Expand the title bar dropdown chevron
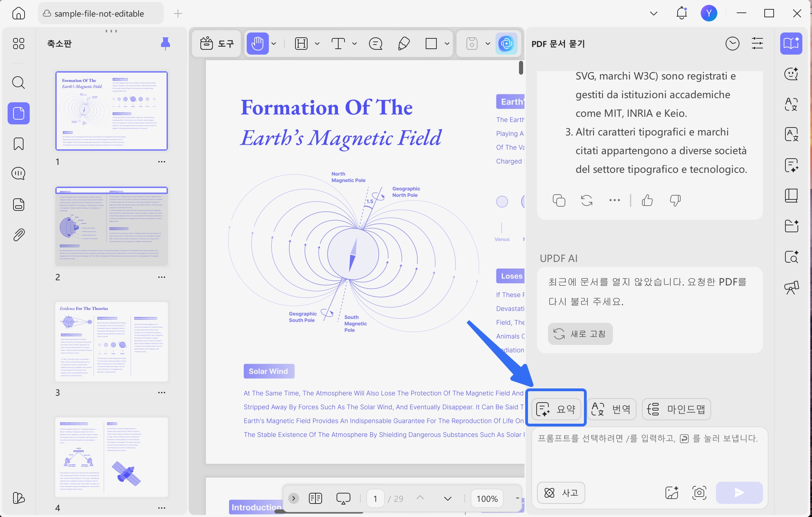812x517 pixels. click(653, 13)
